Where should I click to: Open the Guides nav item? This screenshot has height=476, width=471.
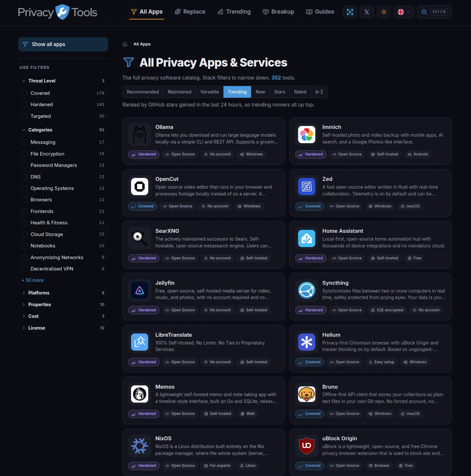[320, 12]
